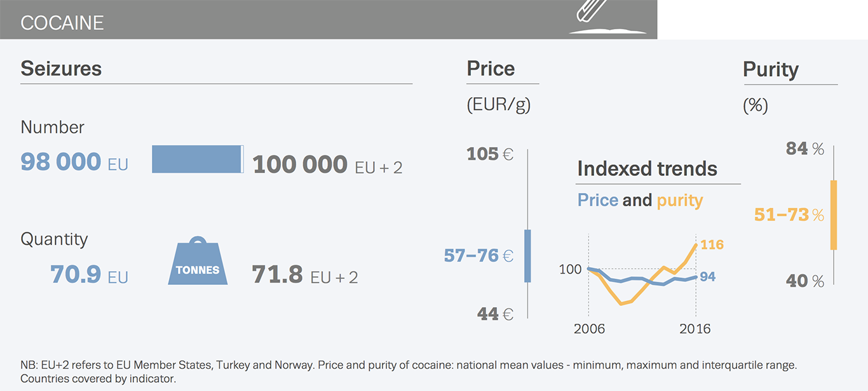
Task: Click the 71.8 EU+2 quantity value
Action: click(304, 275)
